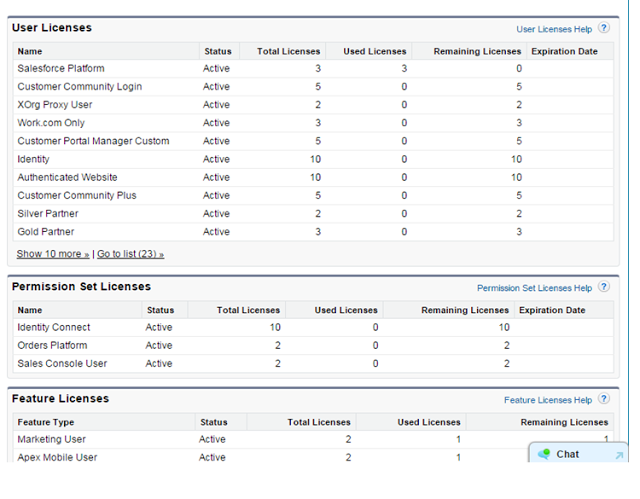Image resolution: width=640 pixels, height=499 pixels.
Task: Click the Apex Mobile User feature type
Action: click(x=57, y=457)
